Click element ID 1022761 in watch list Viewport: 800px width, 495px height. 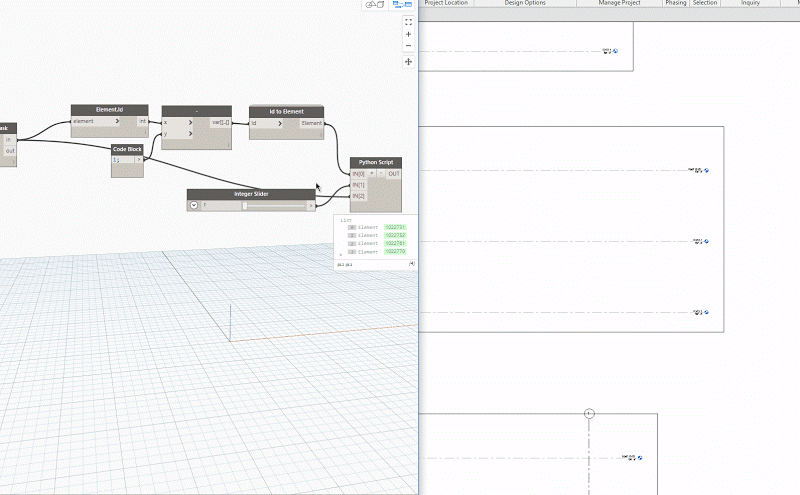coord(395,243)
